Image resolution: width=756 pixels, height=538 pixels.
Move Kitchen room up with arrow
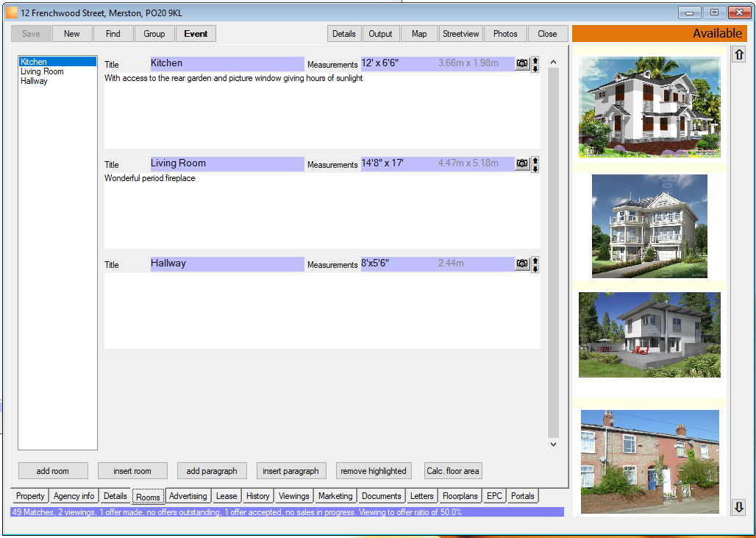coord(535,61)
